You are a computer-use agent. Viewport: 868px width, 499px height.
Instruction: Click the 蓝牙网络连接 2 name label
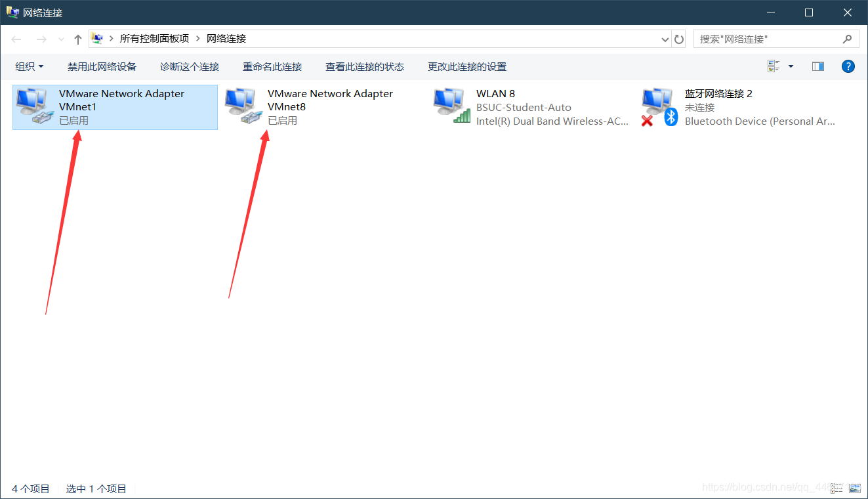(718, 94)
